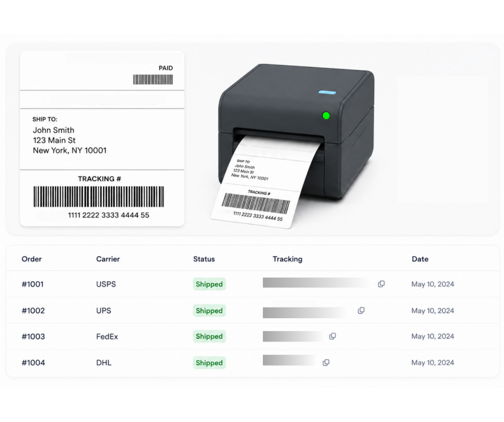The image size is (504, 422).
Task: Click the date for order #1004
Action: point(433,362)
